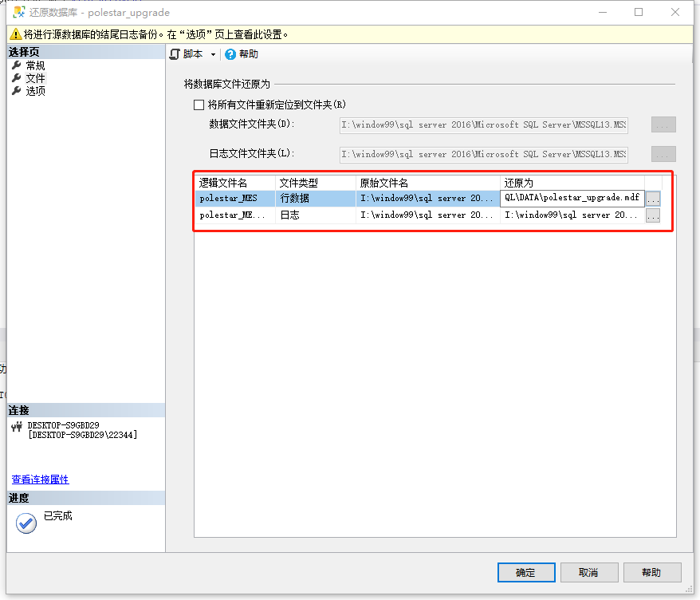Open 查看连接属性 link
Viewport: 700px width, 600px height.
(40, 480)
